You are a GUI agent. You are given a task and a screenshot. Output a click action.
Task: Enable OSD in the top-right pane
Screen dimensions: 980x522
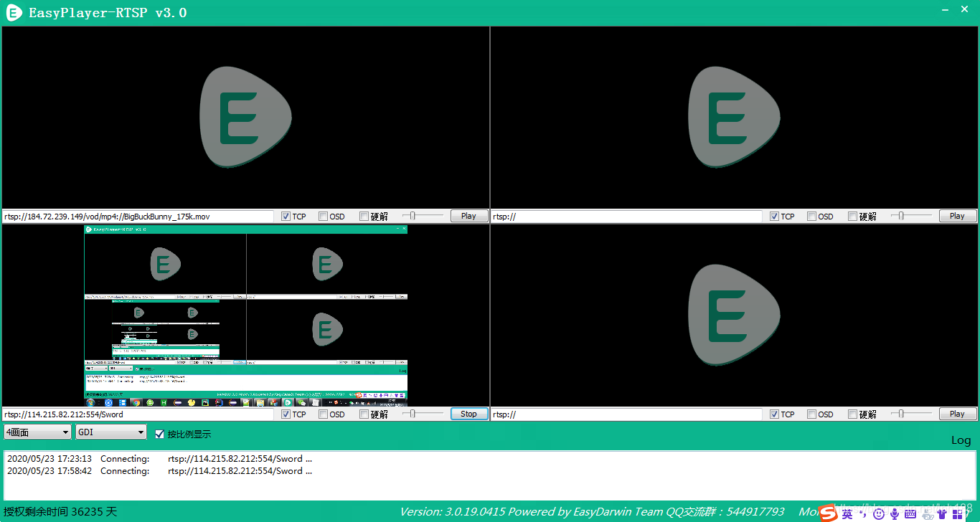tap(812, 216)
